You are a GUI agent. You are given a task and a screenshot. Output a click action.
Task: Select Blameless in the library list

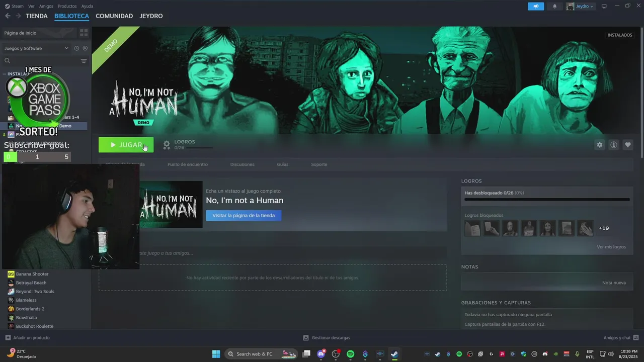pos(26,300)
